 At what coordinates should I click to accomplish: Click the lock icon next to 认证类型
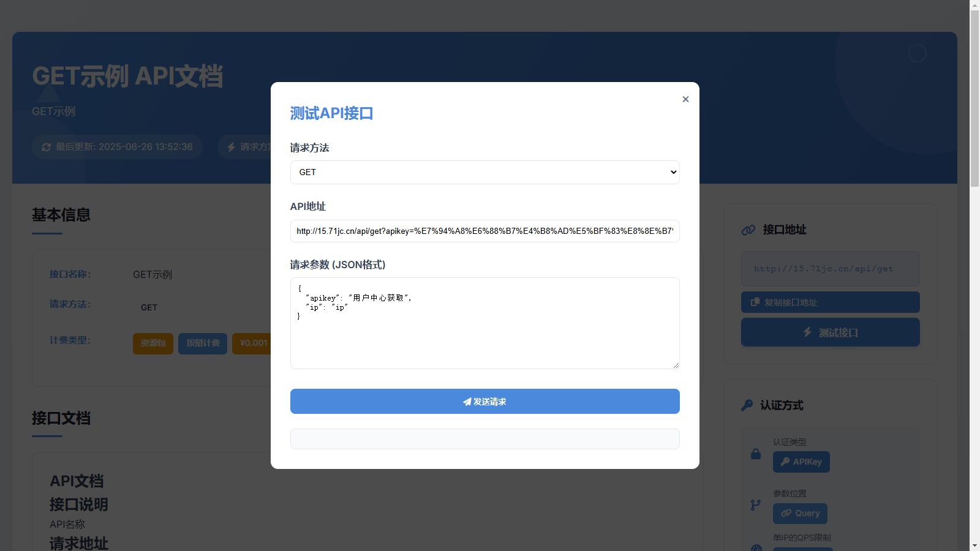point(755,453)
